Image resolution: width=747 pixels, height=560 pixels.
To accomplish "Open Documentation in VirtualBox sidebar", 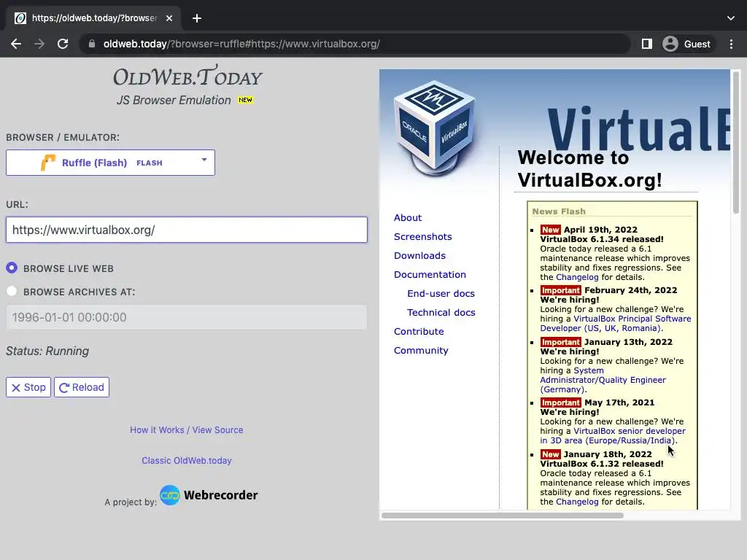I will 430,275.
